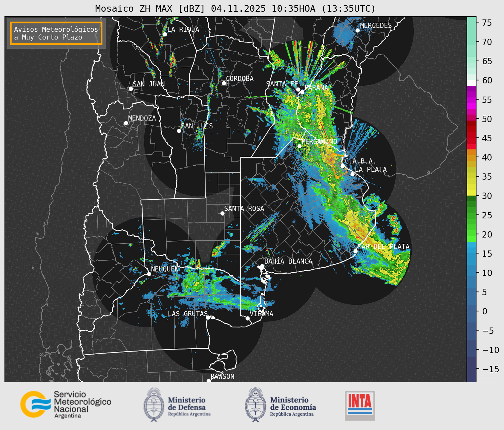Viewport: 504px width, 430px height.
Task: Click the INTA logo
Action: [x=360, y=405]
